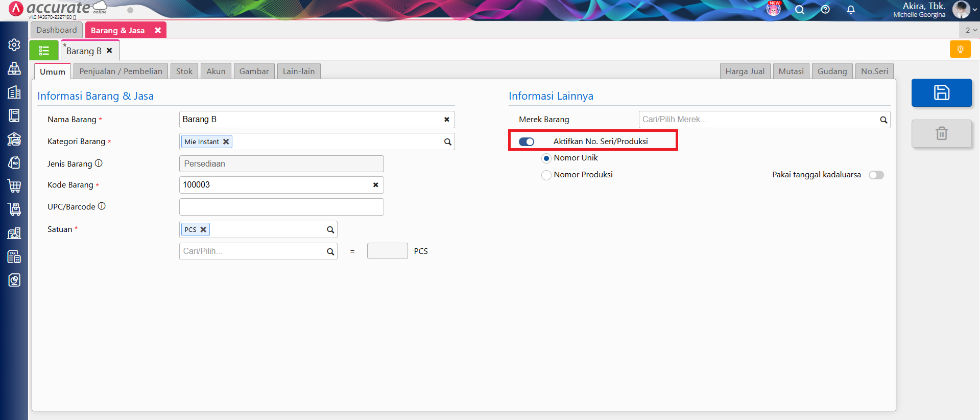Select the Nomor Produksi radio option
This screenshot has width=980, height=420.
click(x=546, y=175)
